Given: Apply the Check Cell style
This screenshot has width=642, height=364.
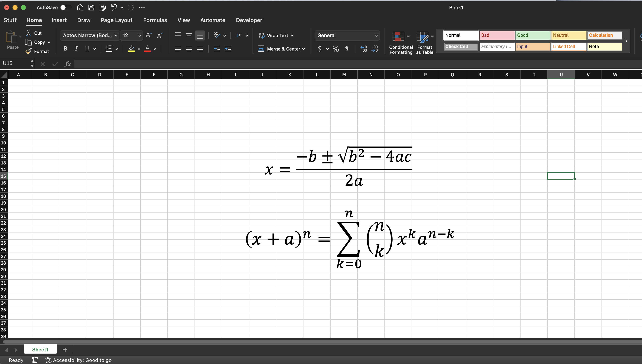Looking at the screenshot, I should point(460,47).
